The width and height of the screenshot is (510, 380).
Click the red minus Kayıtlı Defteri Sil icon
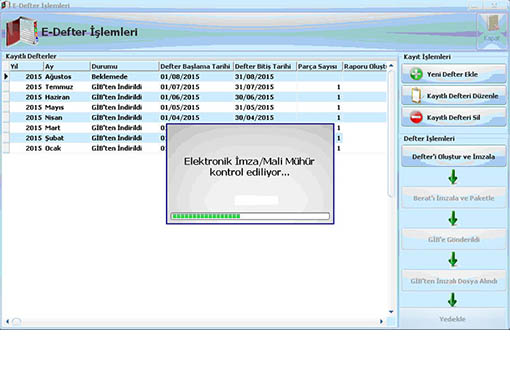pos(416,117)
